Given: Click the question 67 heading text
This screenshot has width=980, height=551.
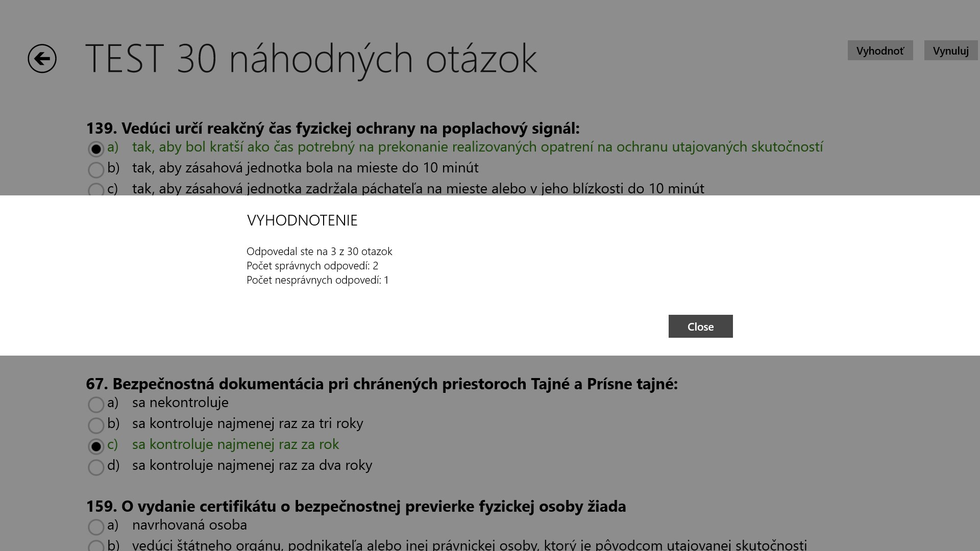Looking at the screenshot, I should [x=381, y=384].
